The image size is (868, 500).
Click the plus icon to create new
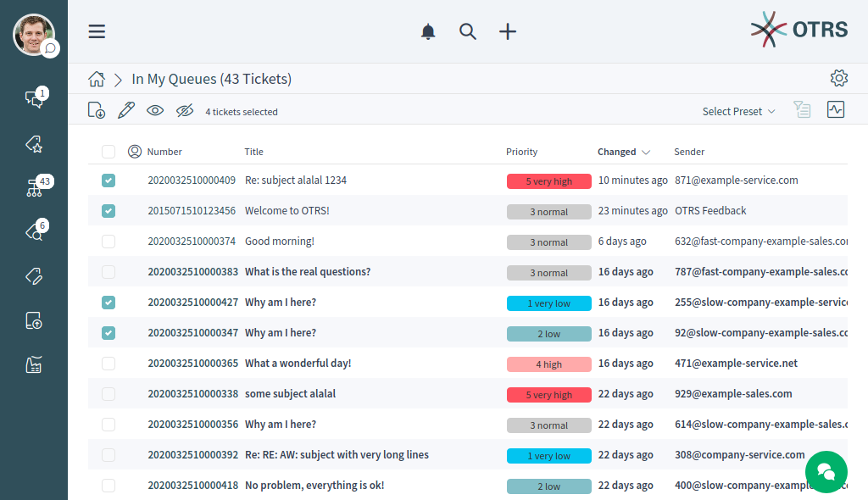507,31
